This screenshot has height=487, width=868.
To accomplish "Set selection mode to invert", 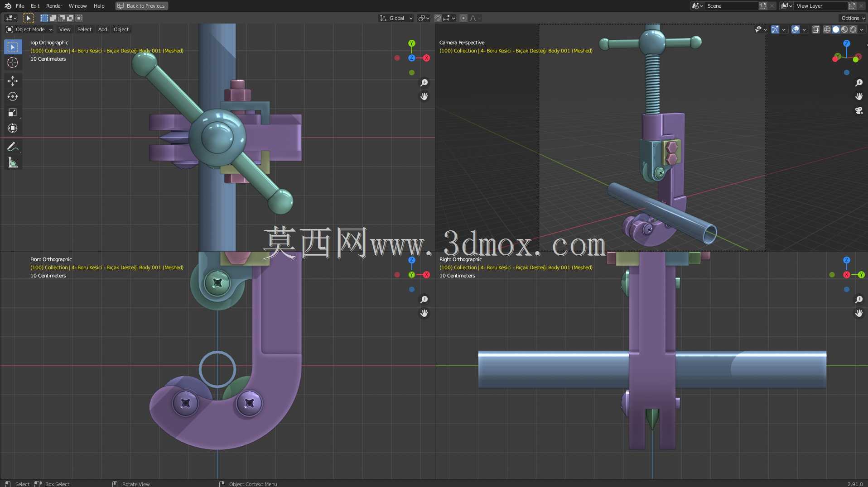I will [70, 18].
